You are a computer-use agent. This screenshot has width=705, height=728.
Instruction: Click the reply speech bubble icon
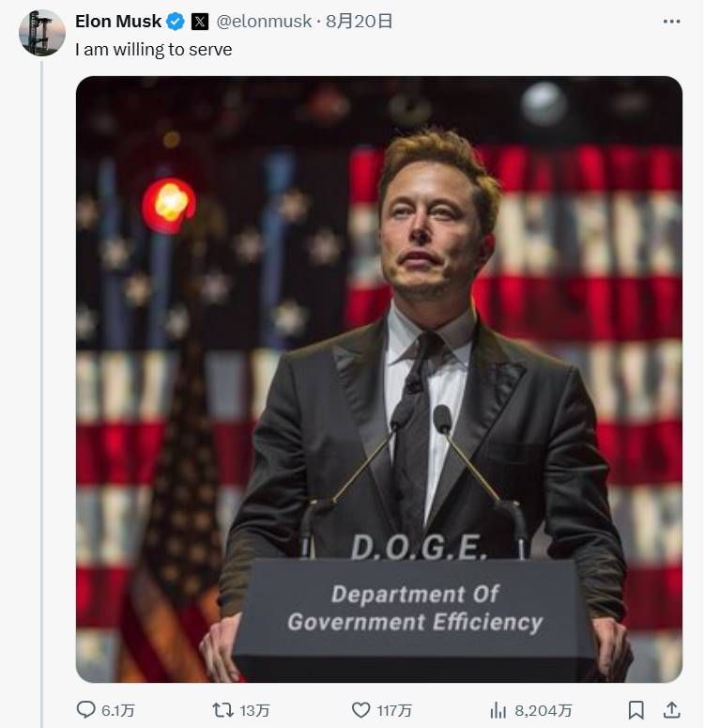pyautogui.click(x=85, y=710)
